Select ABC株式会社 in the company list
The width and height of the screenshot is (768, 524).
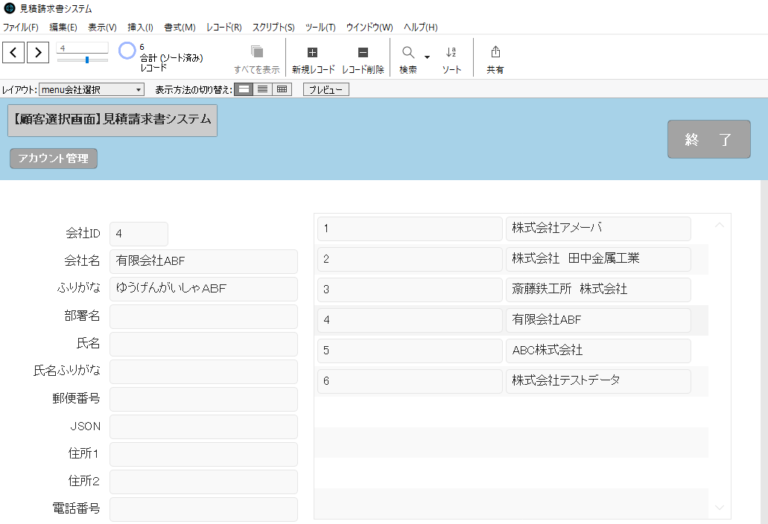click(598, 351)
